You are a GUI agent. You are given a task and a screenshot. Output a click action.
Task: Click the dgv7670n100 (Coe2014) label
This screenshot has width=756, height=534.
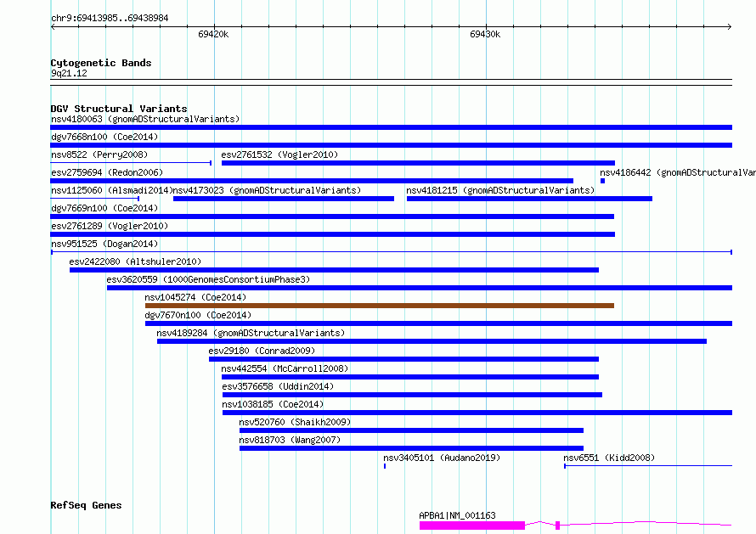pos(198,315)
